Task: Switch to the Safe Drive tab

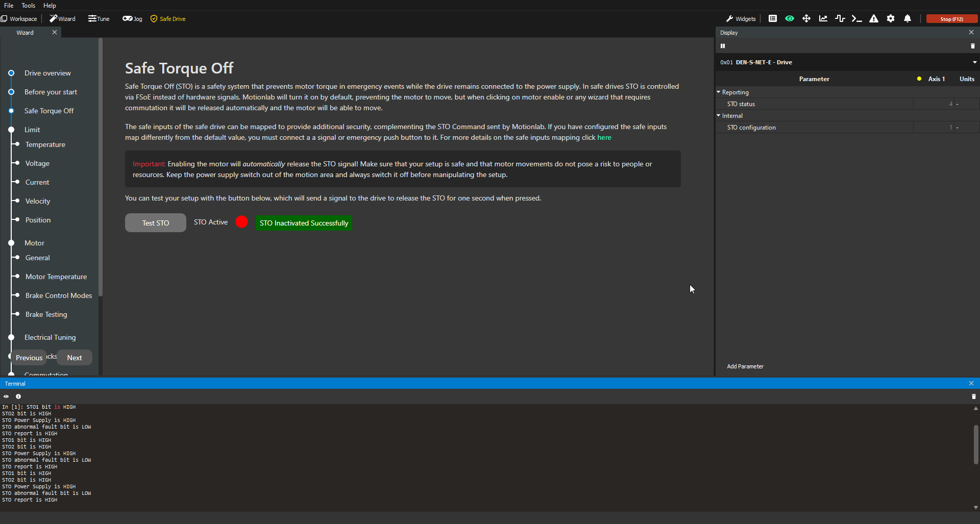Action: (x=168, y=19)
